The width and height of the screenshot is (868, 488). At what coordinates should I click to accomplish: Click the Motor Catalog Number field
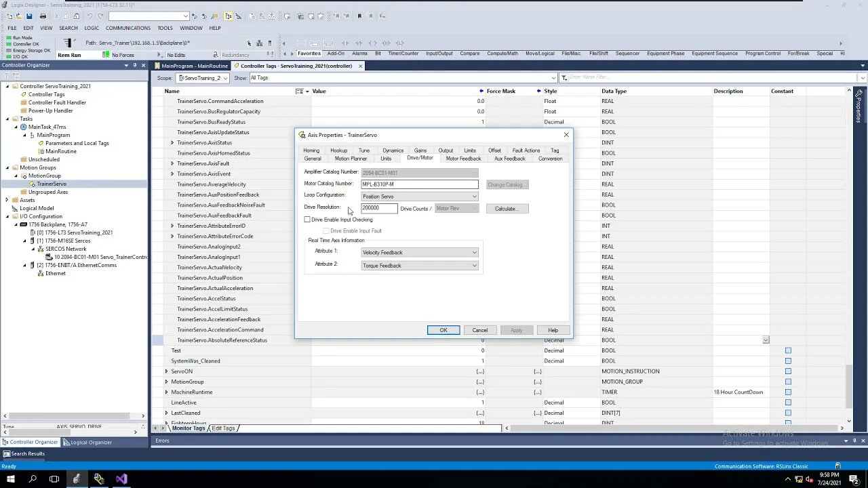(420, 184)
